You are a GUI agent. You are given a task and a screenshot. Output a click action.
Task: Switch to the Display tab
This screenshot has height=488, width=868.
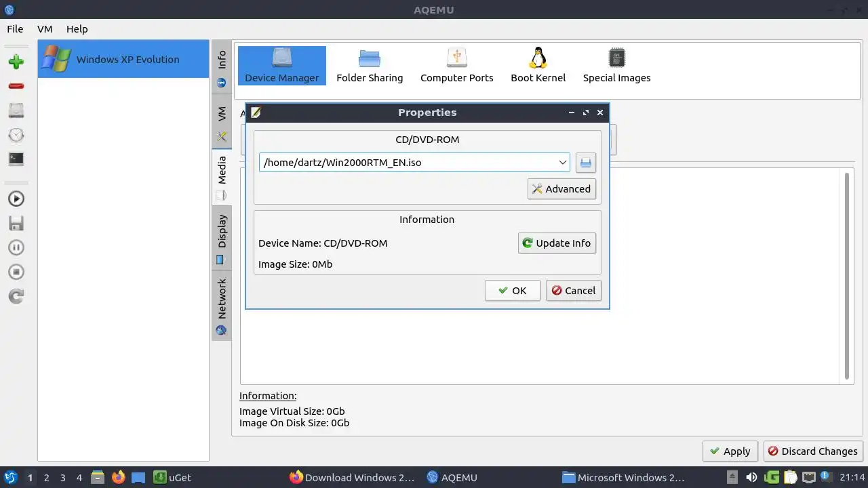tap(222, 239)
